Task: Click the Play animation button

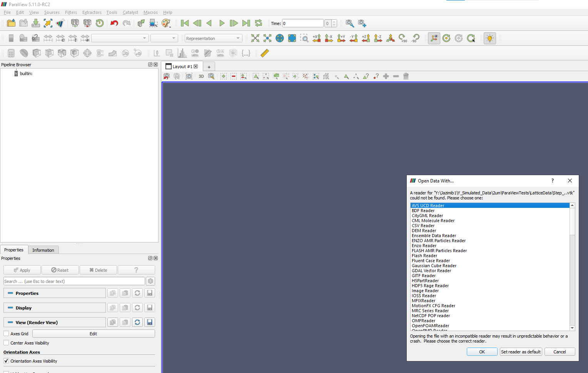Action: click(222, 23)
